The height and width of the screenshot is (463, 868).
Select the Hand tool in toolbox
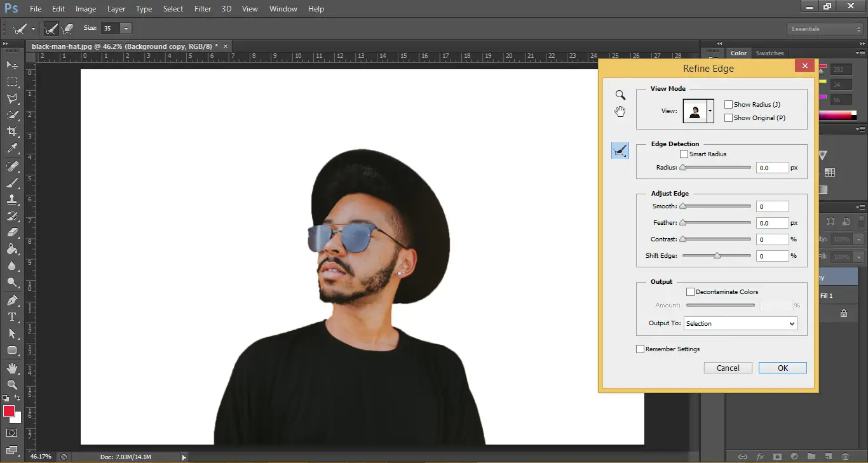pos(12,368)
